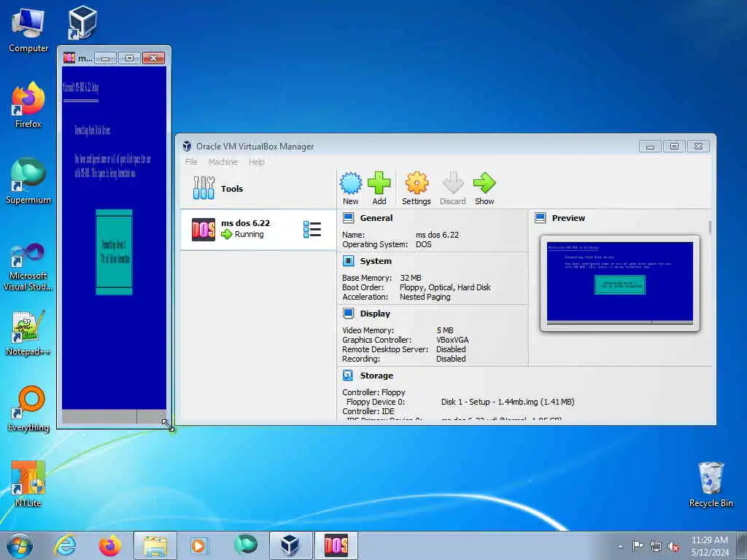The height and width of the screenshot is (560, 747).
Task: Click the DOS icon of ms dos 6.22
Action: (204, 230)
